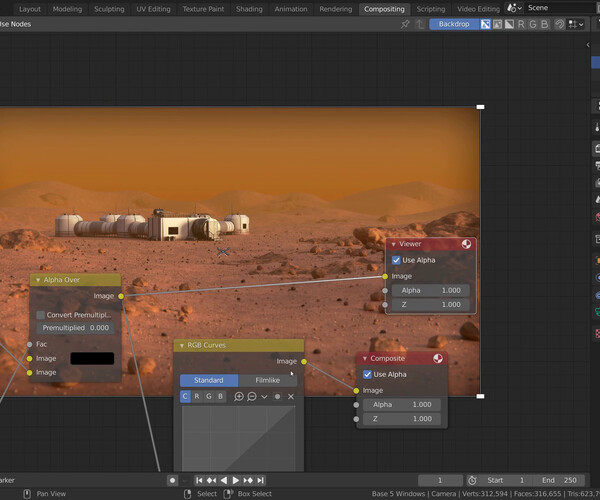Open the snap node element dropdown

click(576, 24)
